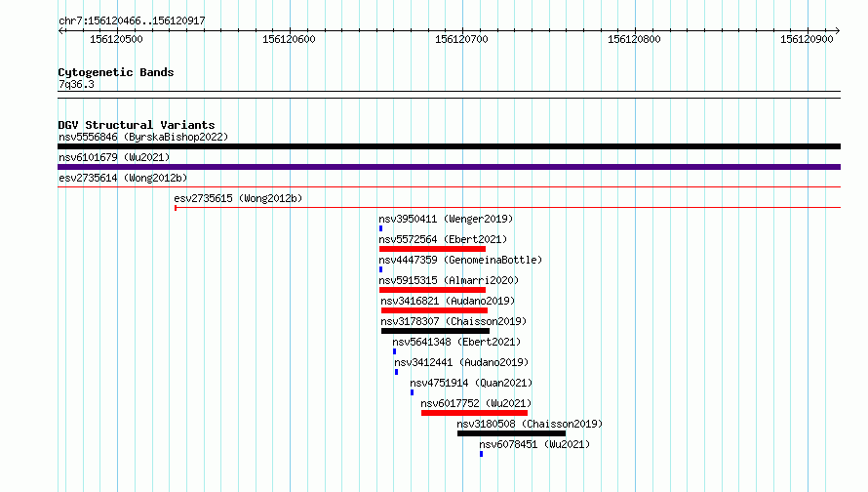Click the chr7:156120466..156120917 region label
Screen dimensions: 868x492
[132, 21]
